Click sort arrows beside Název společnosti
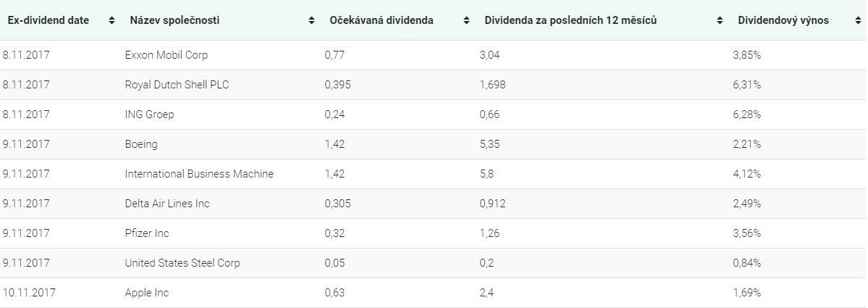 (x=311, y=20)
